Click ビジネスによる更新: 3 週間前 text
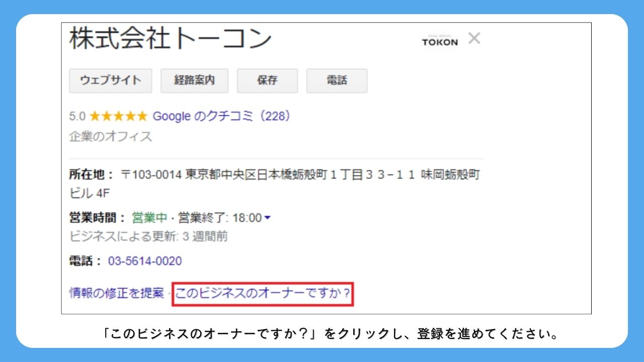644x362 pixels. [x=148, y=236]
